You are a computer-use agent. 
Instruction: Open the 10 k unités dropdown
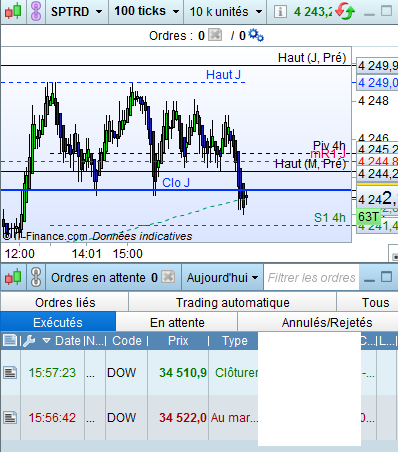(x=226, y=12)
